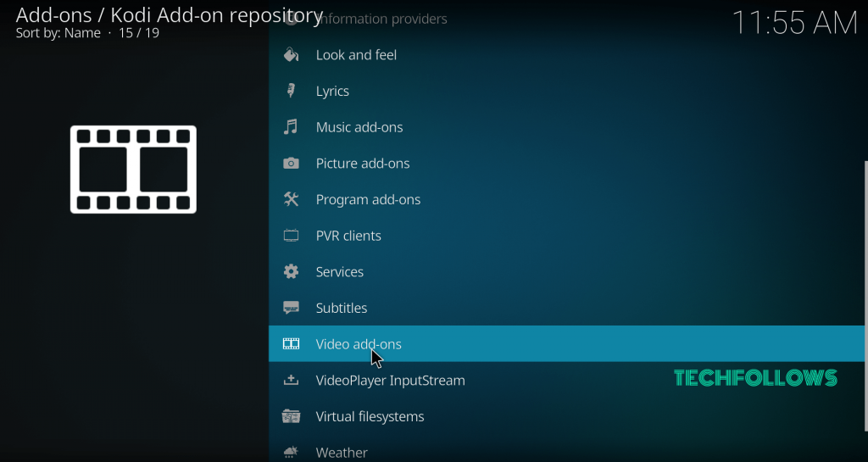Image resolution: width=868 pixels, height=462 pixels.
Task: Select PVR clients category
Action: tap(348, 236)
